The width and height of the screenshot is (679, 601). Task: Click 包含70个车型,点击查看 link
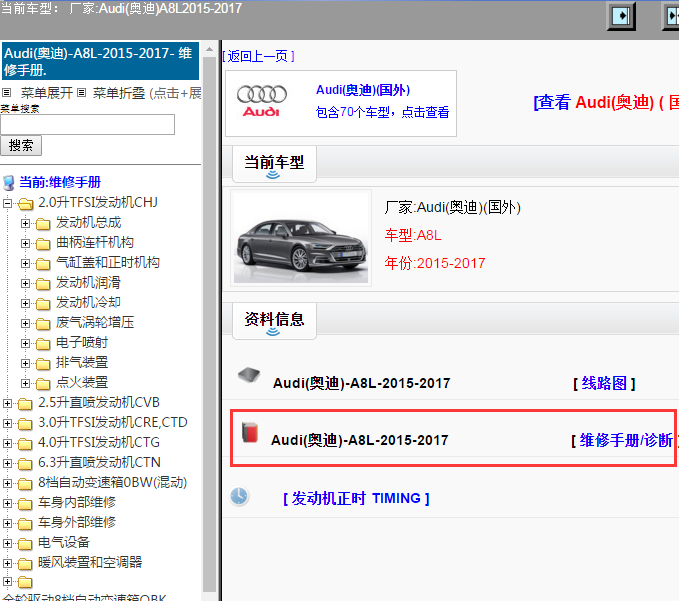(x=382, y=112)
